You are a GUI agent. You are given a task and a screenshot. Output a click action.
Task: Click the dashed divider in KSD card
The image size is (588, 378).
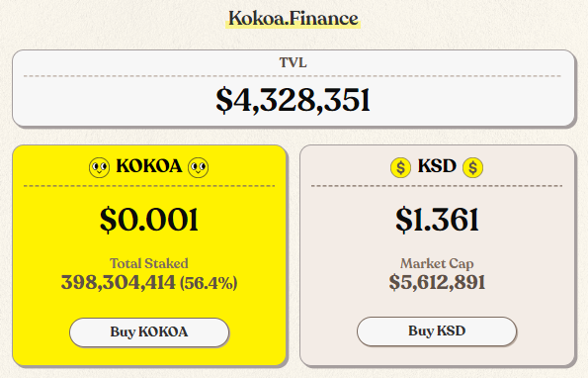tap(437, 186)
